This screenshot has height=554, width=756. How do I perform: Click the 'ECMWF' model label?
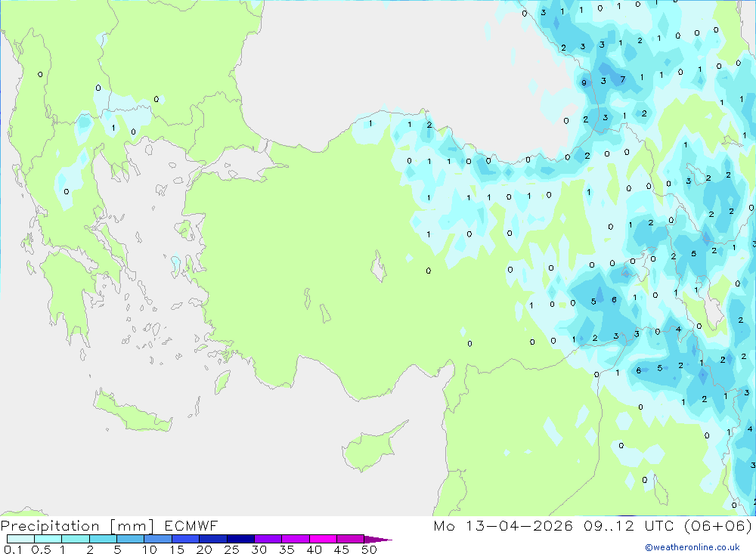[x=191, y=525]
